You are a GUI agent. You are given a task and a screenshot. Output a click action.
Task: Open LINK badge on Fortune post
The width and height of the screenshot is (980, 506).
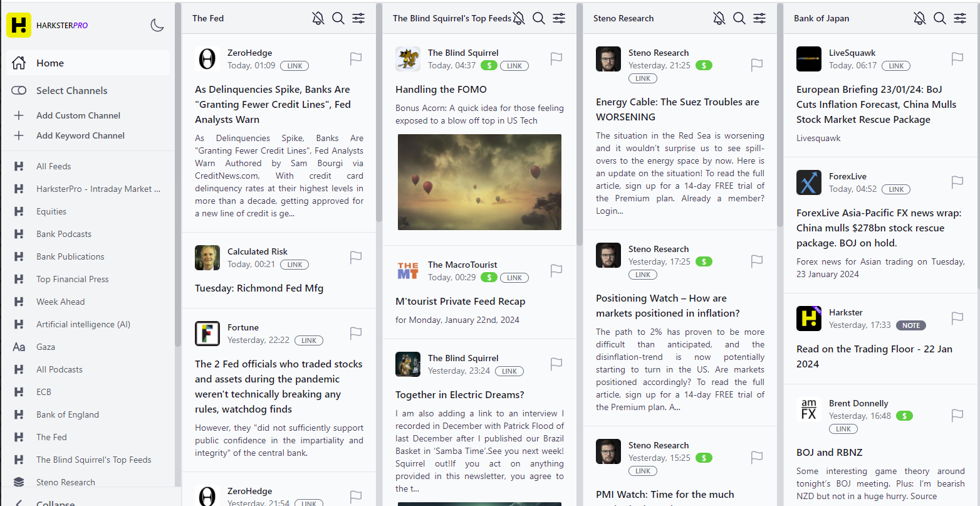pyautogui.click(x=309, y=340)
